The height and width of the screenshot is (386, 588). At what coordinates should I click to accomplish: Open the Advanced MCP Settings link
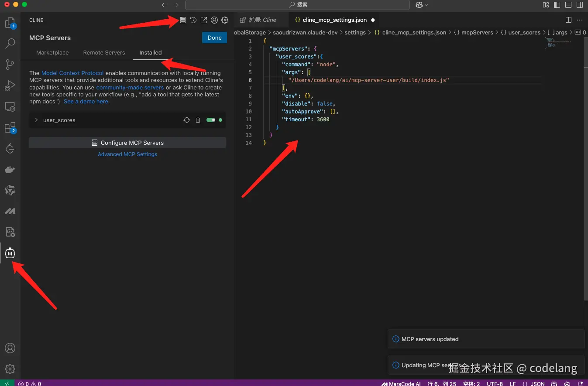[x=127, y=154]
